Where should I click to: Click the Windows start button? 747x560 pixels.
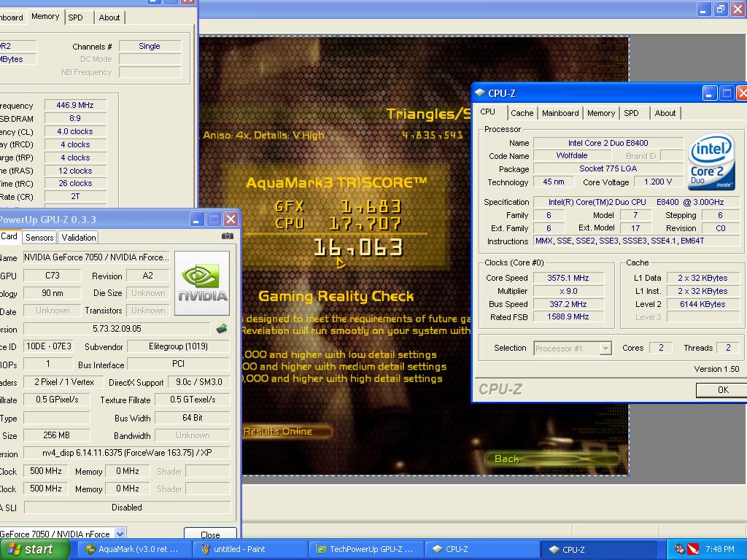(34, 549)
